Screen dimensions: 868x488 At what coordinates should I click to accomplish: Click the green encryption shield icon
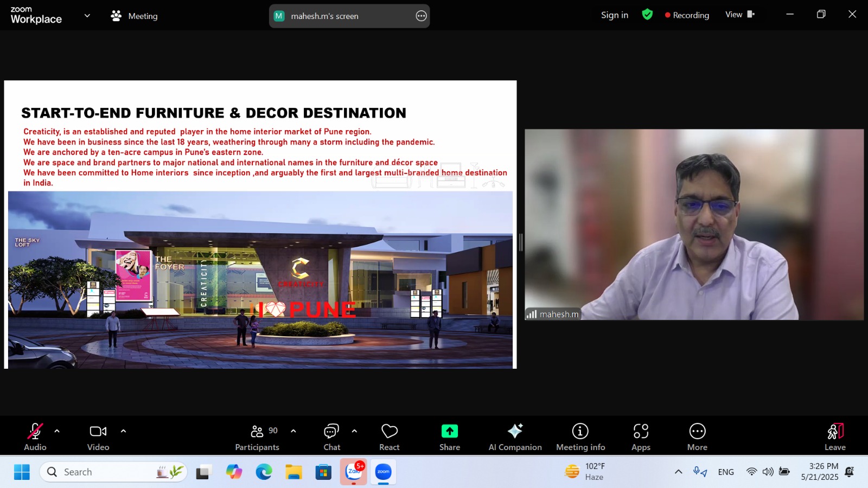point(647,15)
